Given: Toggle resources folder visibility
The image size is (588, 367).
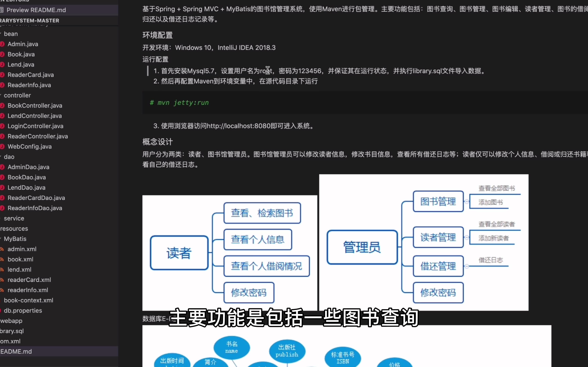Looking at the screenshot, I should pos(14,228).
